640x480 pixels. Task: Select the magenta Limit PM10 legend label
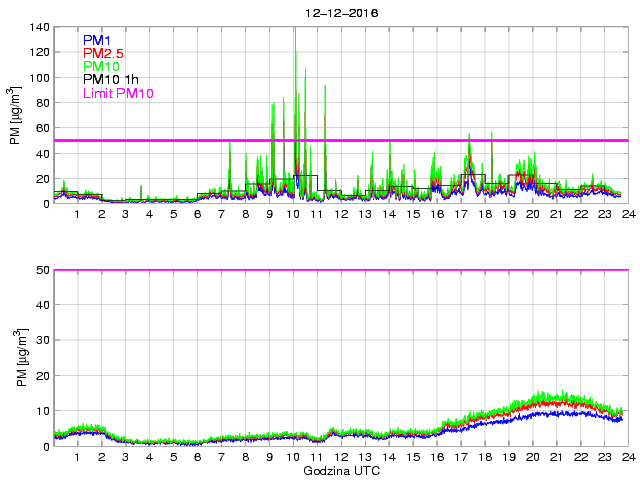point(118,93)
